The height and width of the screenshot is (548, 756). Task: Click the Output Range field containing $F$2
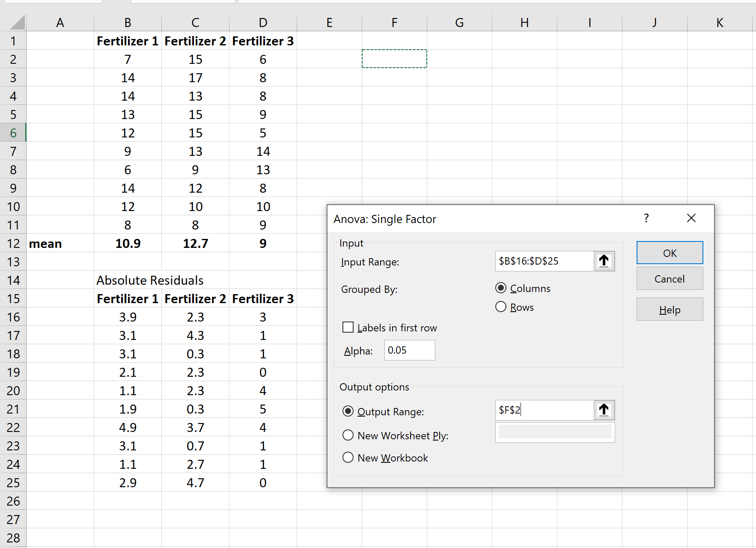pyautogui.click(x=545, y=410)
